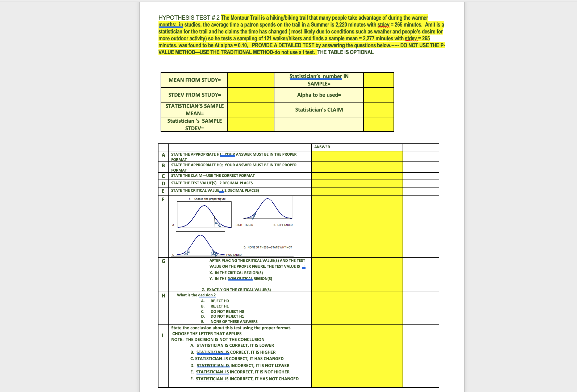
Task: Select the right-tailed bell curve figure A
Action: [x=204, y=215]
